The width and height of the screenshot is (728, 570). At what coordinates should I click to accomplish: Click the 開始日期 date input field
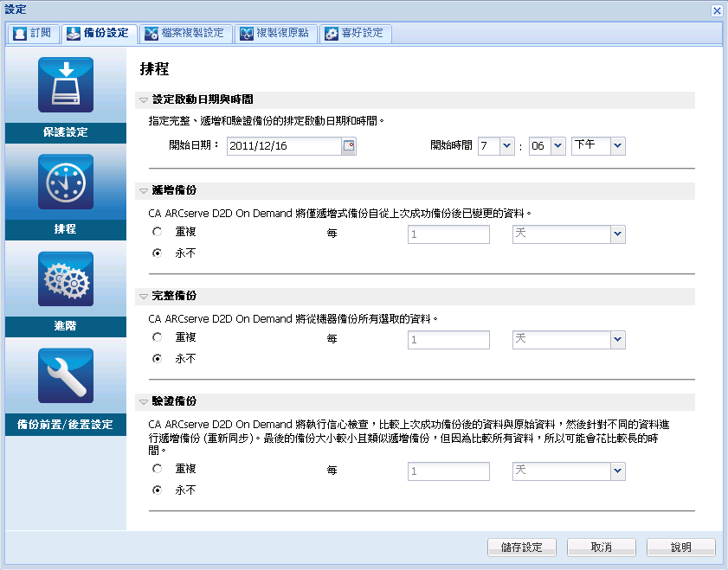pyautogui.click(x=284, y=146)
